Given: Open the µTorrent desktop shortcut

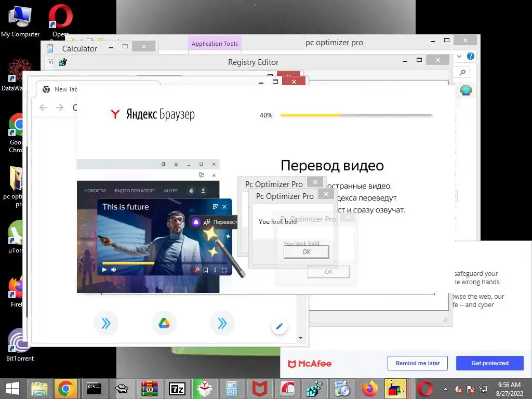Looking at the screenshot, I should [x=15, y=237].
